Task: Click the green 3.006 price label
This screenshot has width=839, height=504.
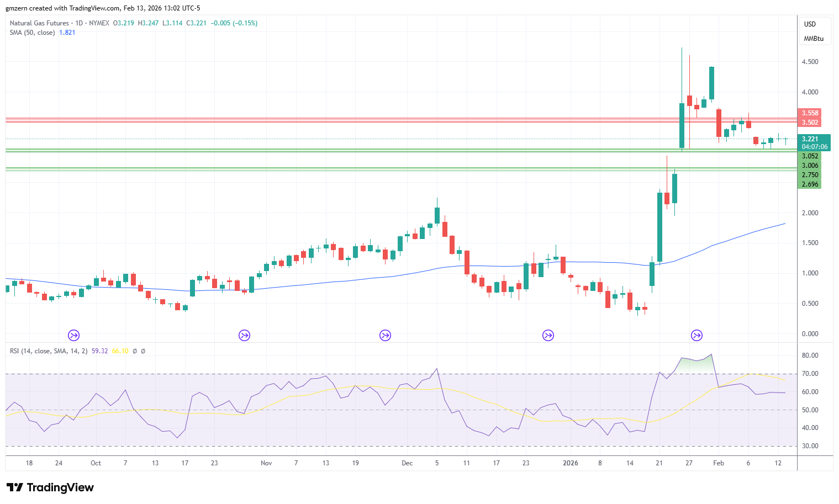Action: pos(810,166)
